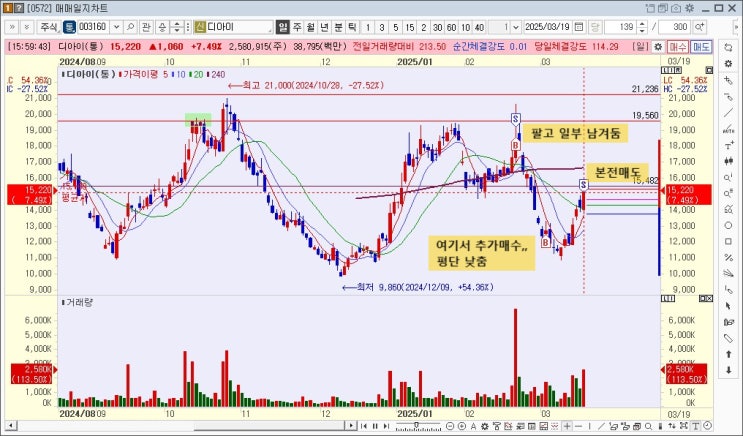Select the candlestick pattern tool
Screen dimensions: 743x436
[729, 161]
